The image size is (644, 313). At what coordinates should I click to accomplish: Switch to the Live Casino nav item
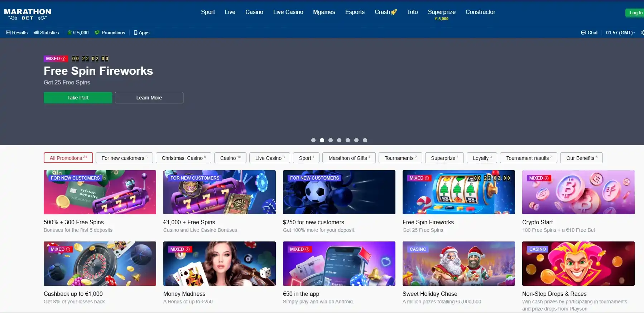(288, 12)
